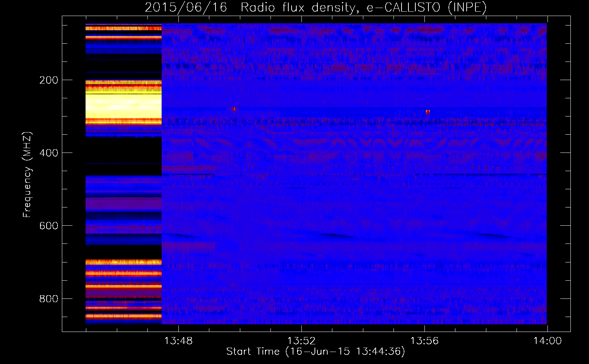Click the 13:48 time tick label
The width and height of the screenshot is (589, 364).
pyautogui.click(x=178, y=341)
